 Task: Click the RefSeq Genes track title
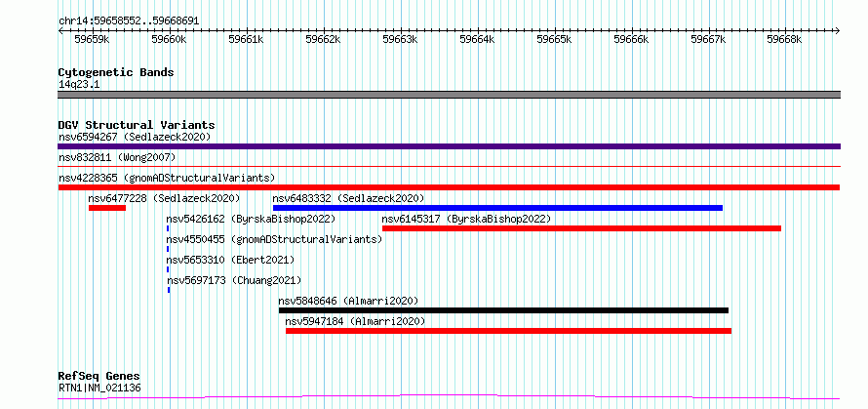click(x=99, y=377)
